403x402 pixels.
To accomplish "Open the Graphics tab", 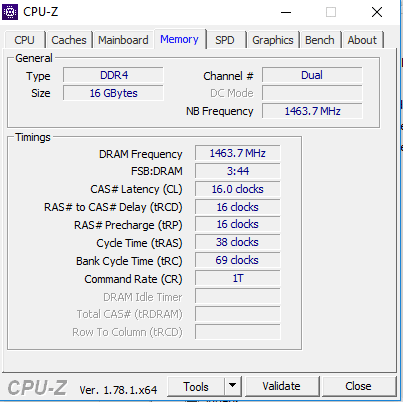I will 273,40.
